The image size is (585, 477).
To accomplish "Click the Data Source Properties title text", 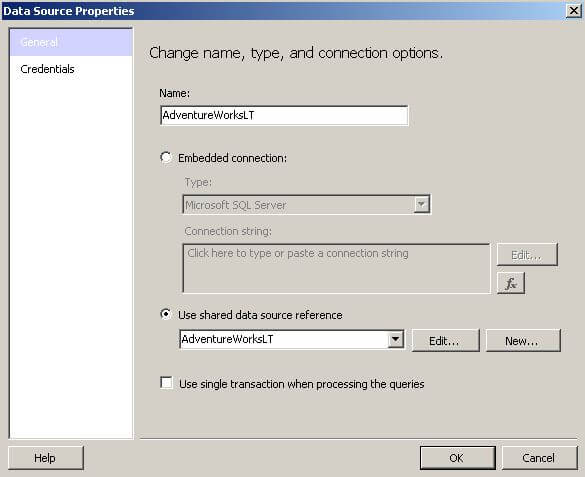I will click(69, 11).
